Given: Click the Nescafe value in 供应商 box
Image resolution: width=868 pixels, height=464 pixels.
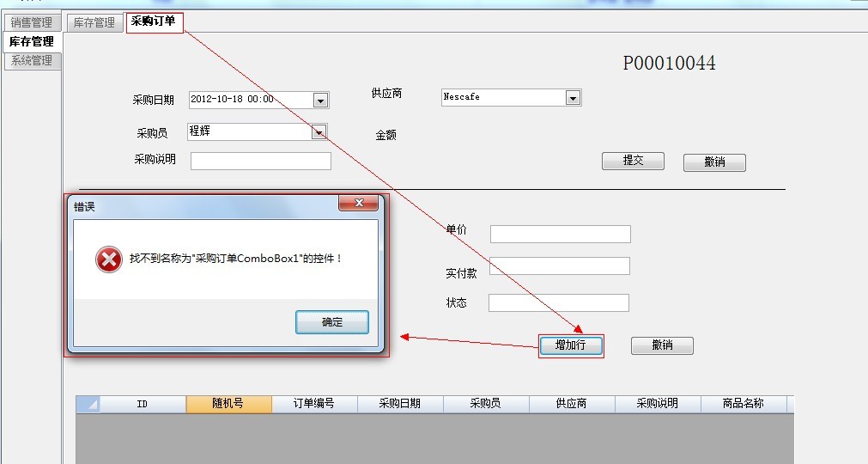Looking at the screenshot, I should point(461,96).
